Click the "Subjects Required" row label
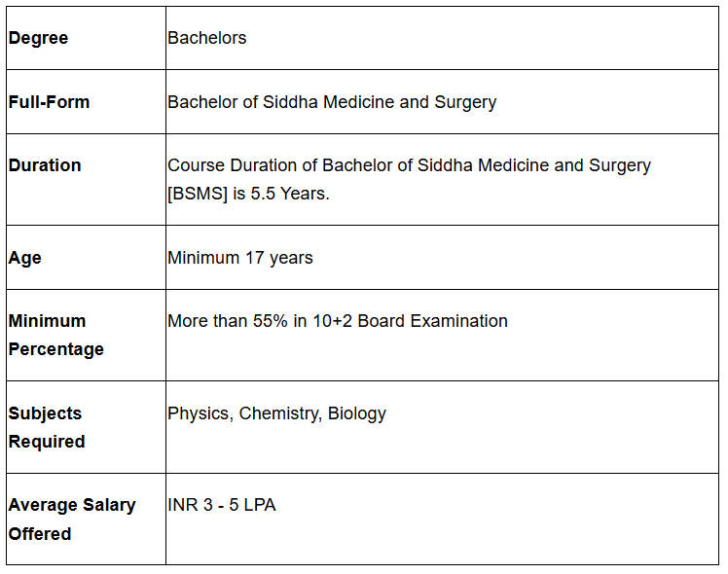The height and width of the screenshot is (574, 728). (x=47, y=427)
